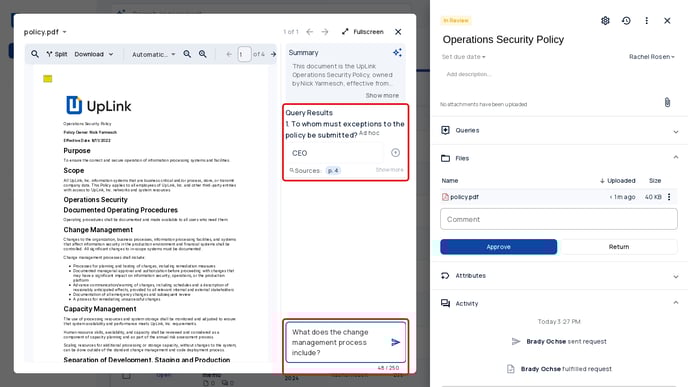The width and height of the screenshot is (688, 387).
Task: Open the Rachel Rosen assignee dropdown
Action: (652, 57)
